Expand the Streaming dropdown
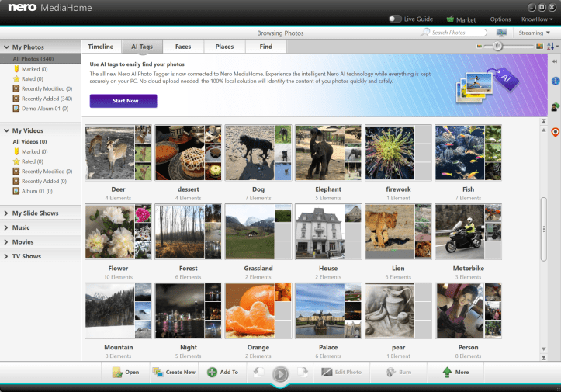The height and width of the screenshot is (392, 561). [534, 33]
